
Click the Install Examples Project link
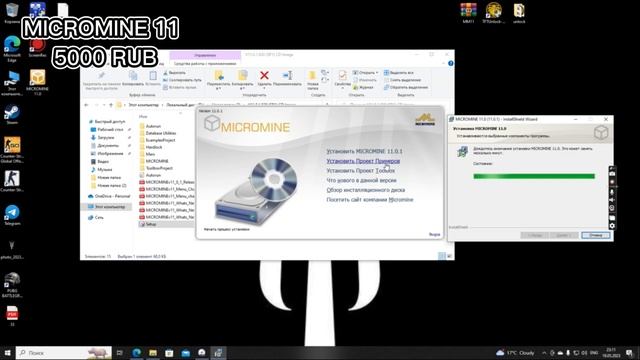[363, 161]
